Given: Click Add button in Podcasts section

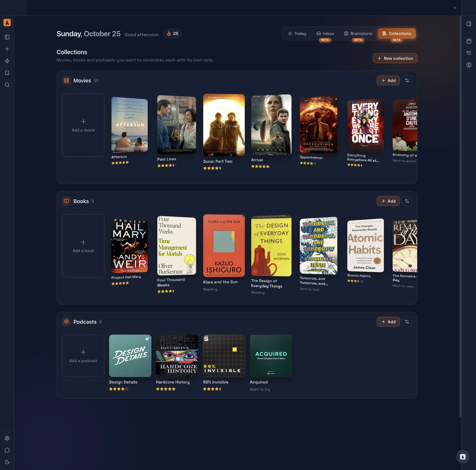Looking at the screenshot, I should 388,322.
